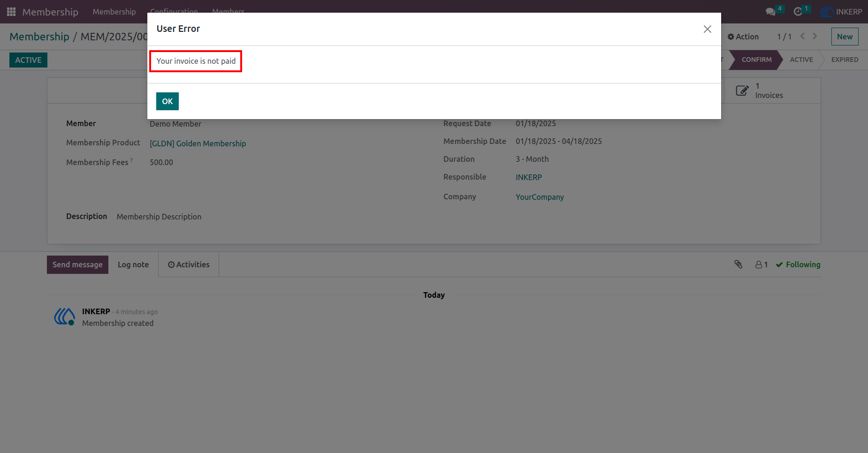The width and height of the screenshot is (868, 453).
Task: Click the Membership created log message
Action: 118,323
